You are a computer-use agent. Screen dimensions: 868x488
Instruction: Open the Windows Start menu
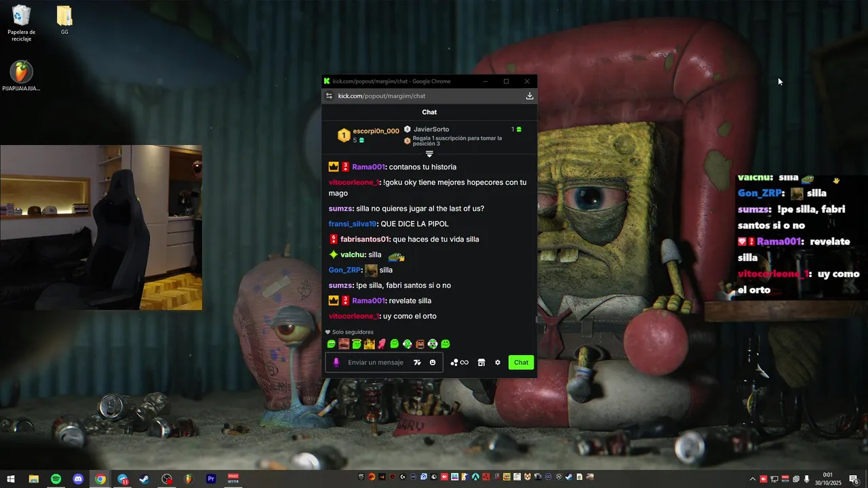(x=11, y=479)
